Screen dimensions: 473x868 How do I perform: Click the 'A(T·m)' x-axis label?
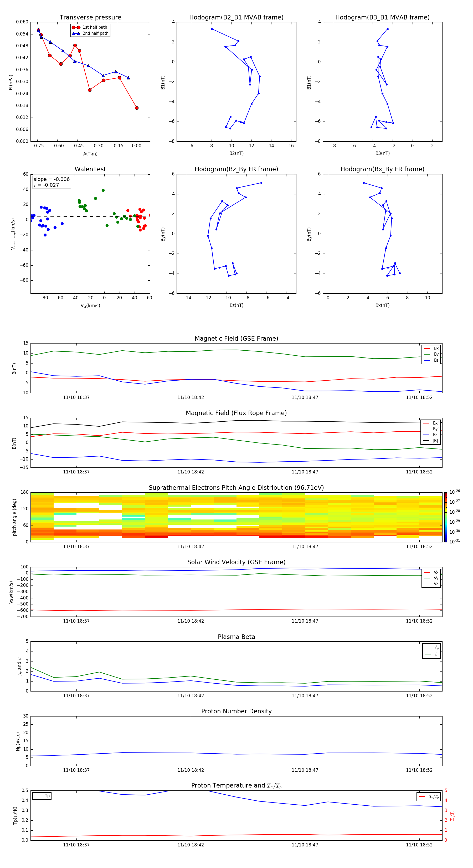pos(90,154)
